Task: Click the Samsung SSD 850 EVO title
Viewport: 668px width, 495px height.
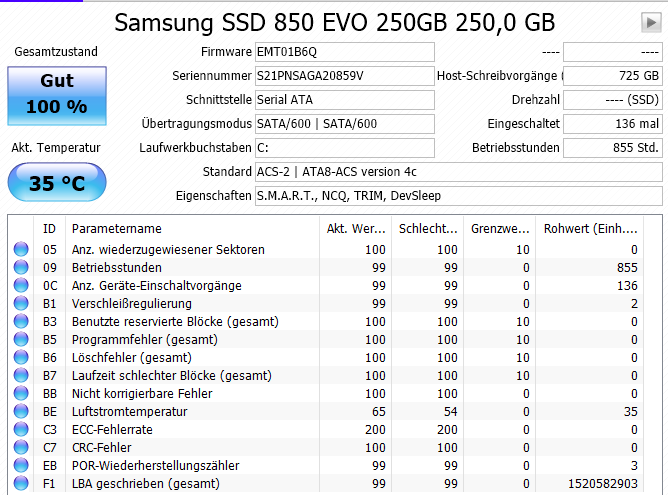Action: tap(334, 22)
